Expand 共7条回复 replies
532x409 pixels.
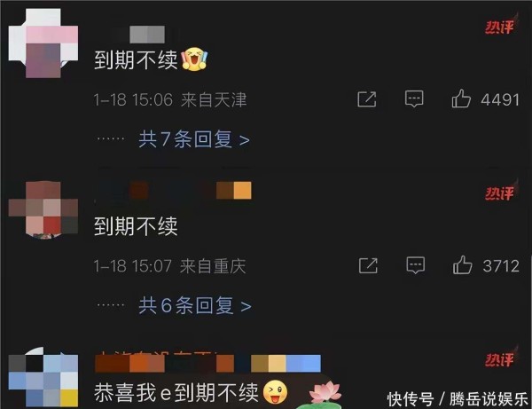point(194,139)
